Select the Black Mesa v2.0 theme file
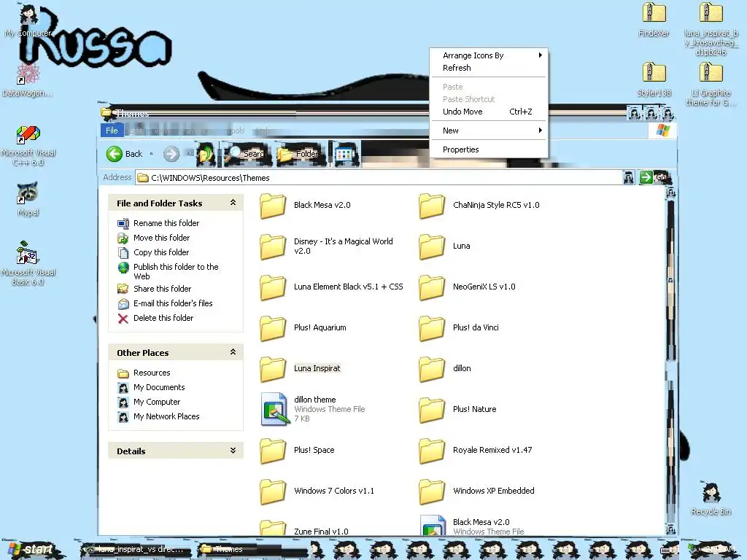 472,525
